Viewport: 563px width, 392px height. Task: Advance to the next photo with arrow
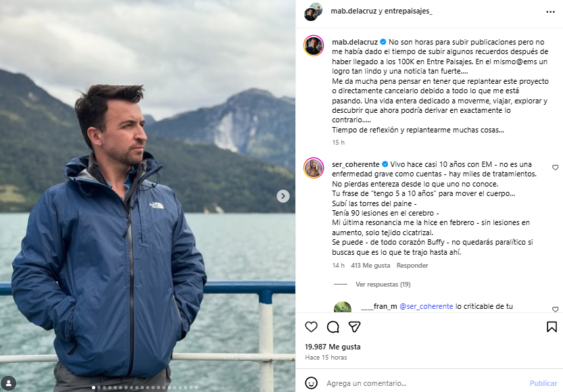[283, 196]
